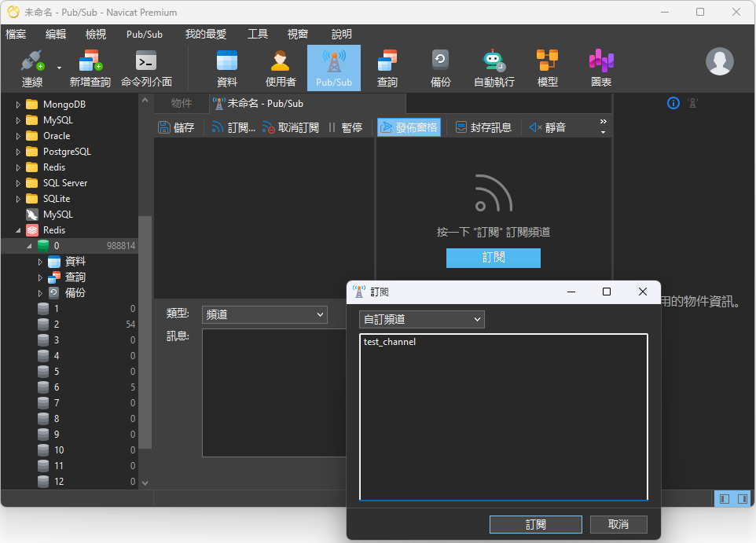
Task: Open the 圖表 charts icon
Action: pos(601,68)
